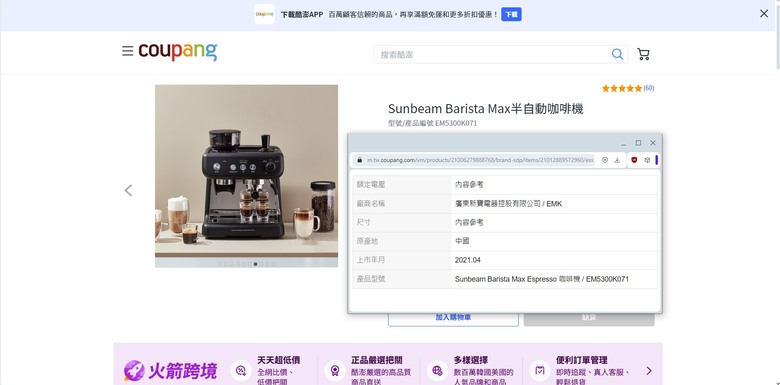This screenshot has height=385, width=780.
Task: Click the grey 缺貨 out-of-stock button
Action: [x=589, y=317]
